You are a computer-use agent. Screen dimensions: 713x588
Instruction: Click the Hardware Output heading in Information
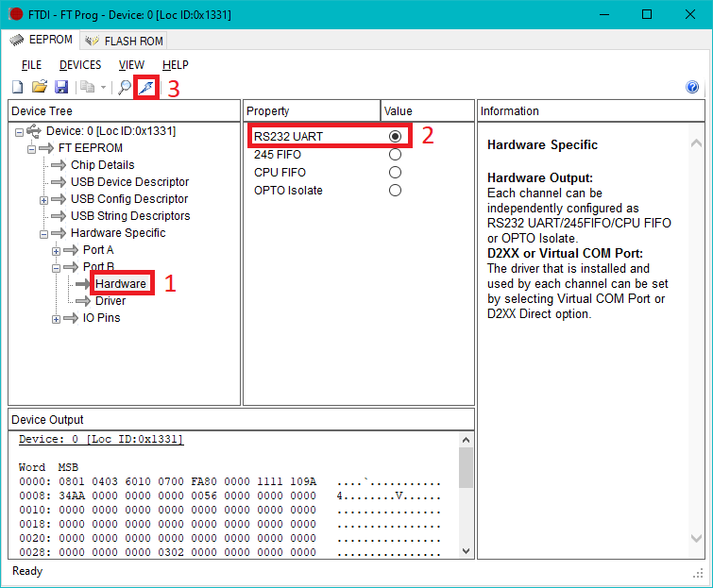[540, 177]
